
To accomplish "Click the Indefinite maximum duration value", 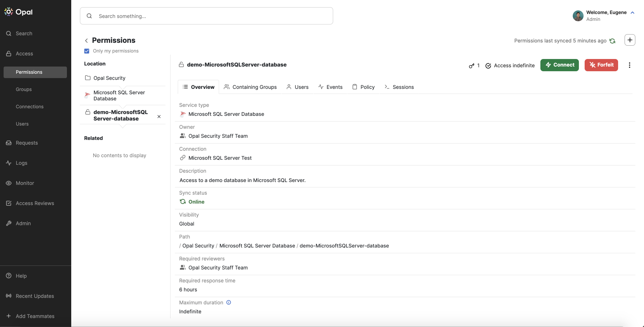I will (x=190, y=312).
